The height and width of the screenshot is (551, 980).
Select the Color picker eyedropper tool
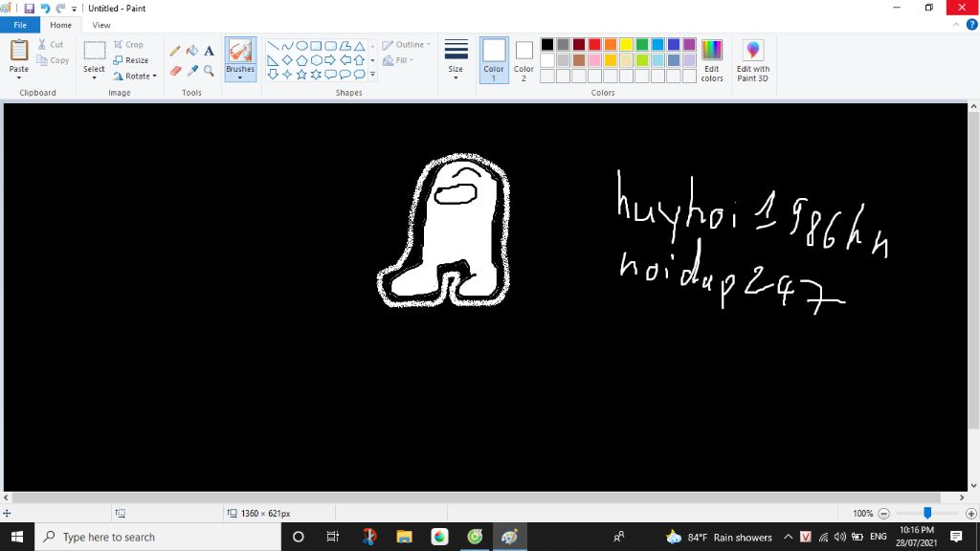tap(192, 71)
